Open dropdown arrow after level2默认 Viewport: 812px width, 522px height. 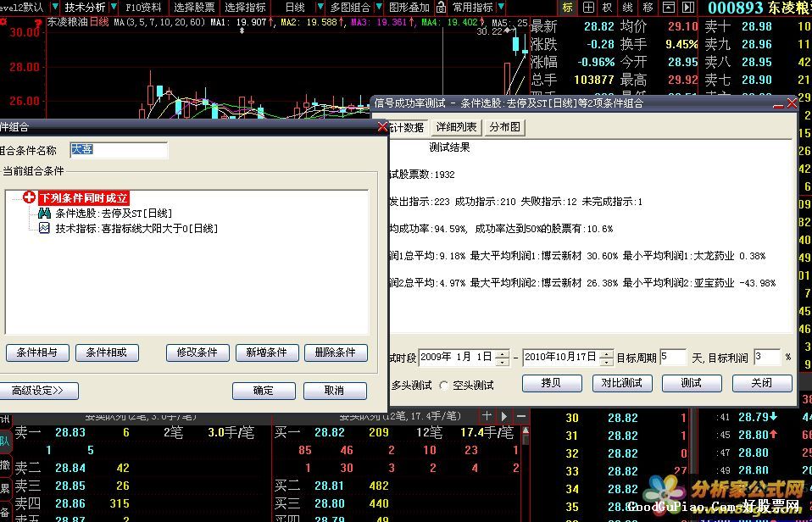pos(55,8)
